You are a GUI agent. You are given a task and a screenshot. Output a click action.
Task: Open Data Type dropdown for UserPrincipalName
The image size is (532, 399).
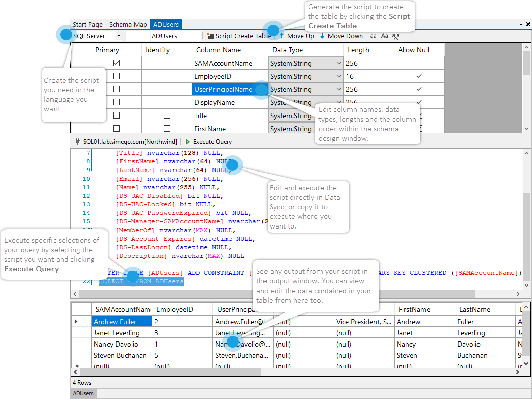pos(338,89)
